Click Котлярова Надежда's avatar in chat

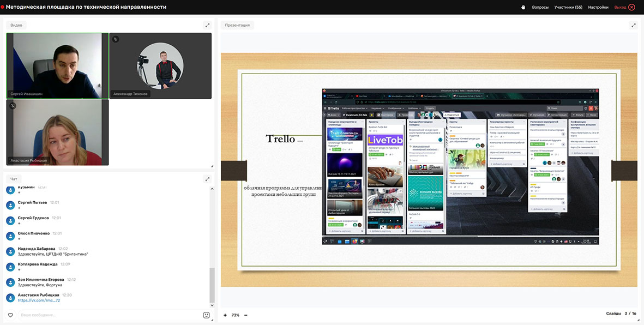pos(11,267)
